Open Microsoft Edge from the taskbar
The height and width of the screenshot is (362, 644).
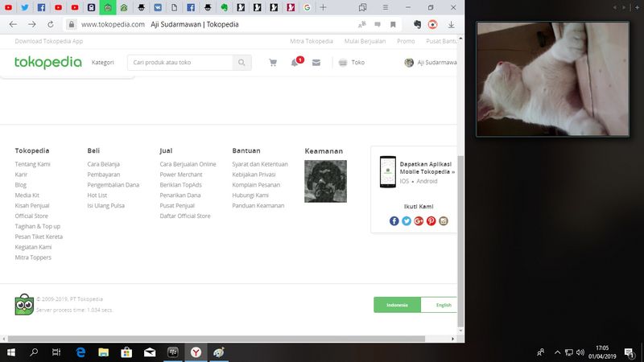click(80, 352)
